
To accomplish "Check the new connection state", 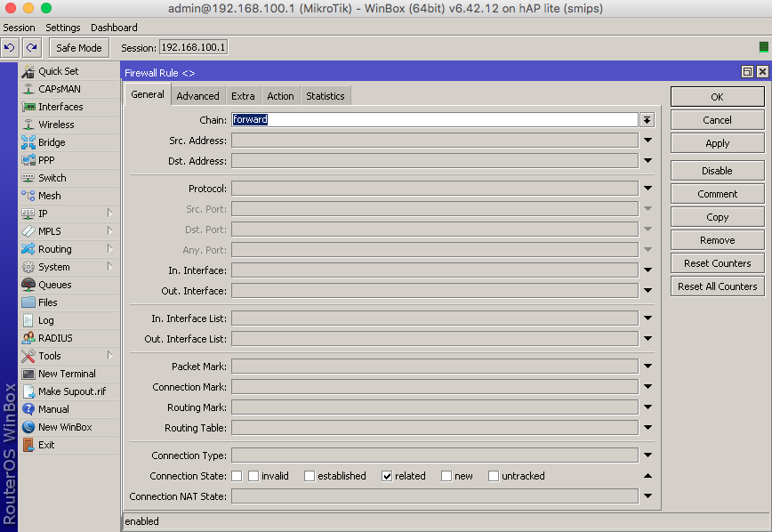I will click(x=446, y=476).
